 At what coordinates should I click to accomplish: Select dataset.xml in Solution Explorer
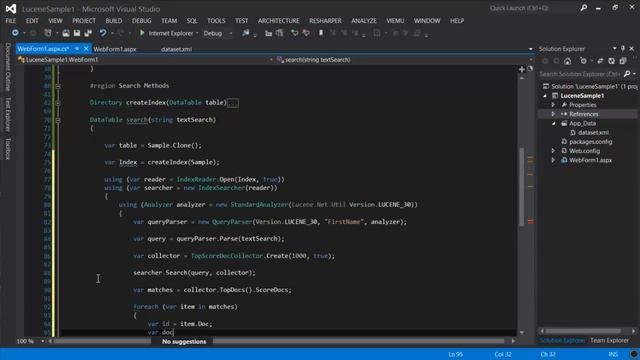pos(593,132)
